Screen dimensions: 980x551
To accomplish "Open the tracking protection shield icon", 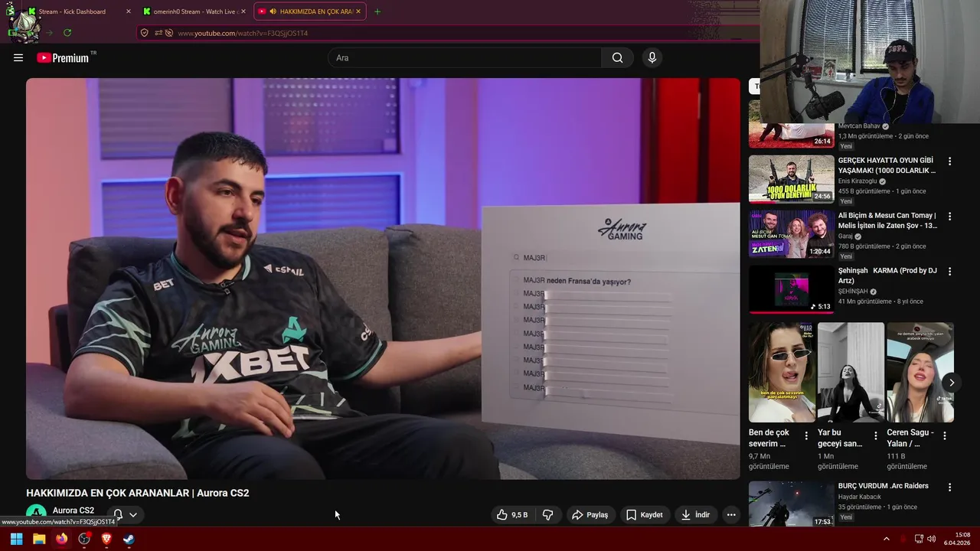I will (144, 33).
